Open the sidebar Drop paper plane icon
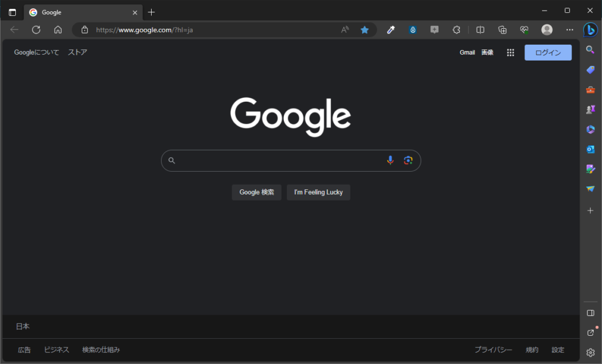 coord(590,189)
